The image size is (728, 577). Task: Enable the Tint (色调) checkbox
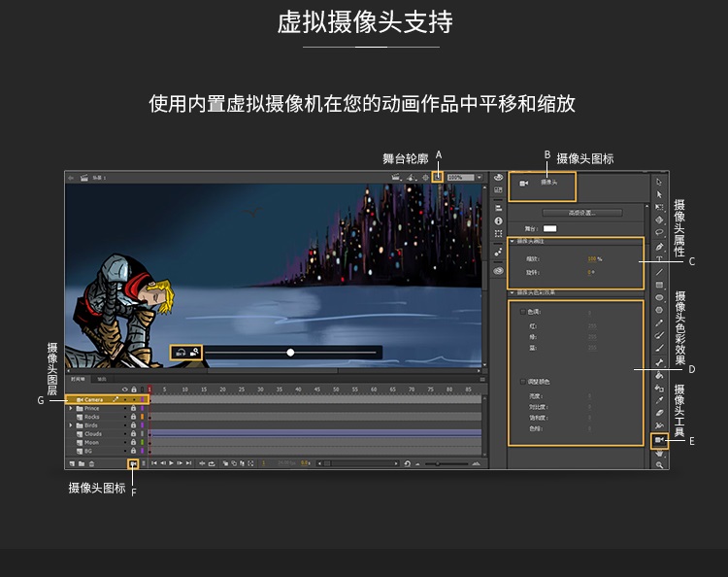click(x=523, y=312)
